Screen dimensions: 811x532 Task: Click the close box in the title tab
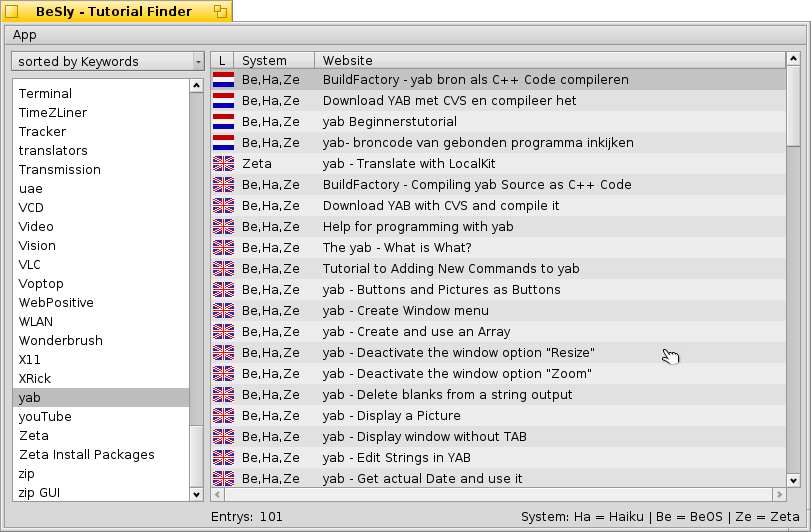point(12,11)
